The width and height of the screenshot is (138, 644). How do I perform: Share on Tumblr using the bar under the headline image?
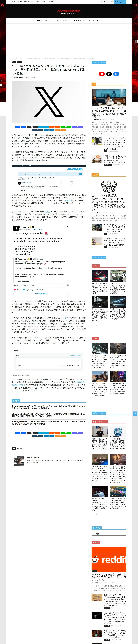tap(38, 130)
